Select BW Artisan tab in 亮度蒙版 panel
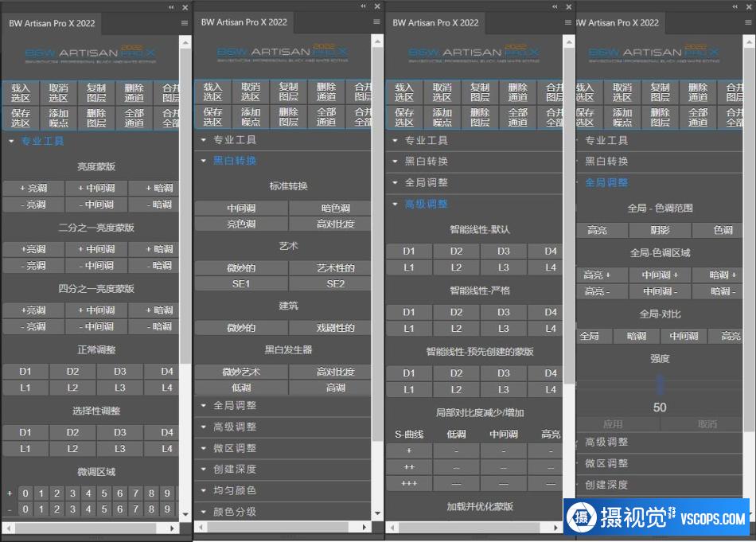 point(52,23)
